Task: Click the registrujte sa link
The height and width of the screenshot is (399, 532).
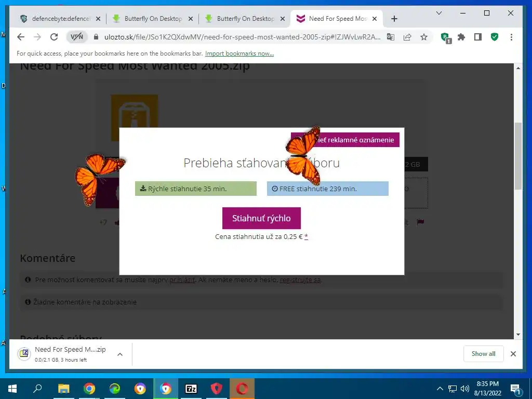Action: coord(300,280)
